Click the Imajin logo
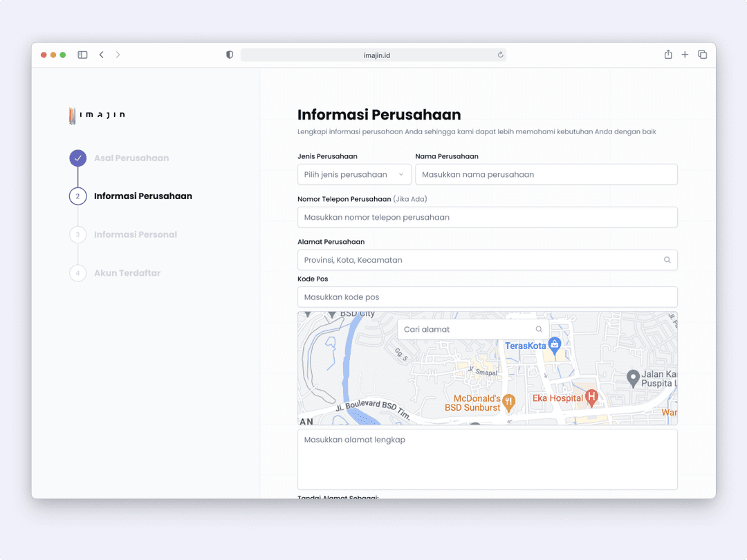This screenshot has width=747, height=560. click(x=97, y=115)
